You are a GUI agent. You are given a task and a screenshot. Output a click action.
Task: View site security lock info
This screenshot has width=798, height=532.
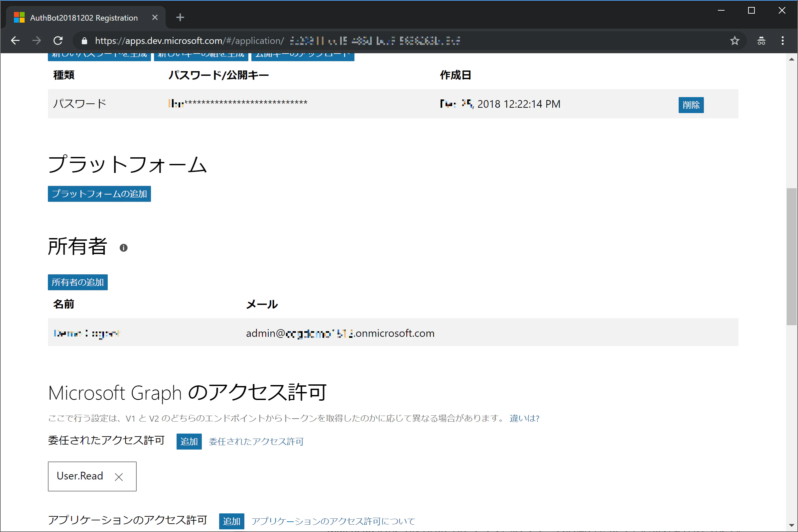click(84, 41)
